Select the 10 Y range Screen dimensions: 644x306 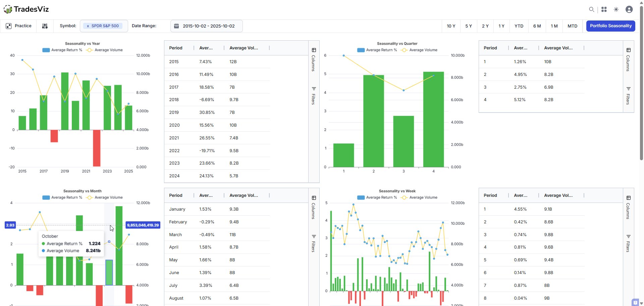[x=451, y=26]
